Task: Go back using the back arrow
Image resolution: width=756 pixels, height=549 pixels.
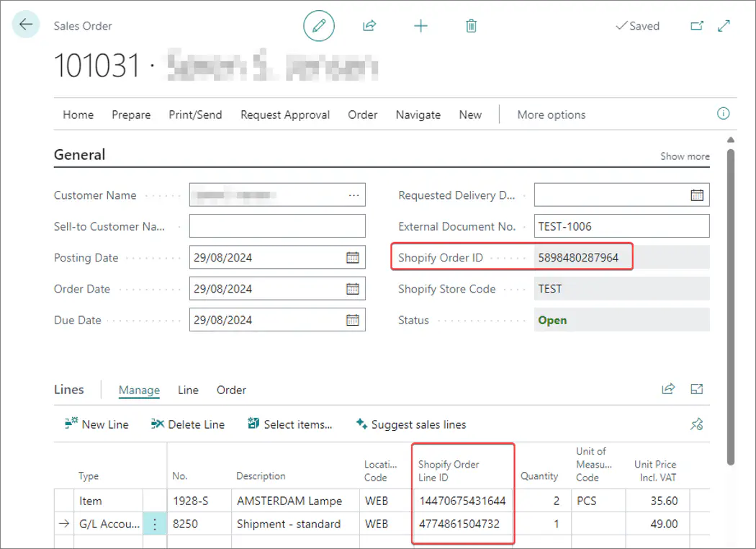Action: coord(25,24)
